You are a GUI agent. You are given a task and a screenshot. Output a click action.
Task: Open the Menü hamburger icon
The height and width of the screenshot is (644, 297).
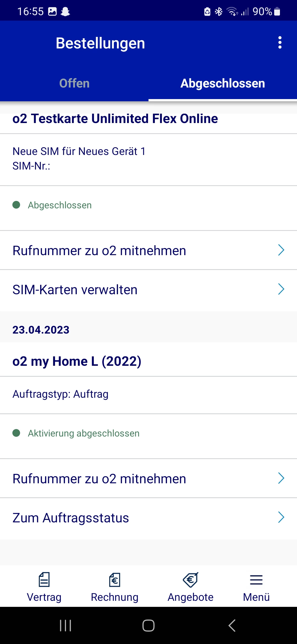[256, 580]
